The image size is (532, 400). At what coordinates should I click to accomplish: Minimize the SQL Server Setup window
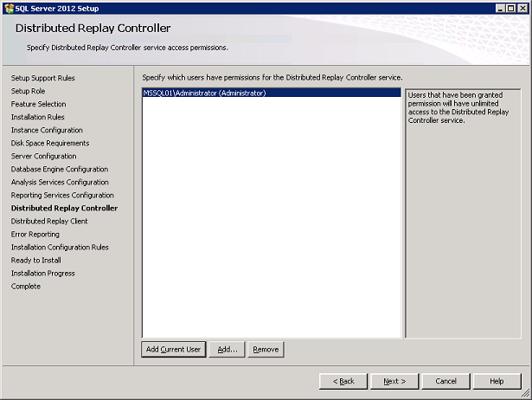(x=500, y=9)
